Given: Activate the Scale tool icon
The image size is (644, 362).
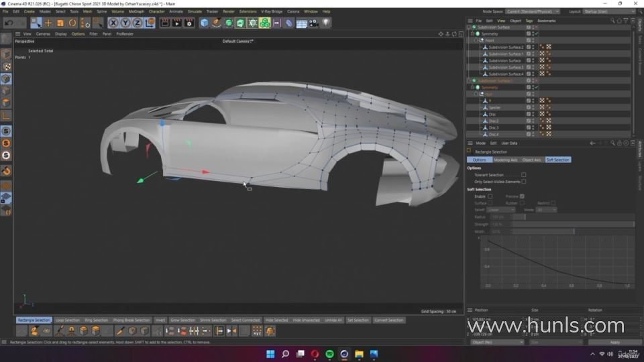Looking at the screenshot, I should click(x=60, y=23).
